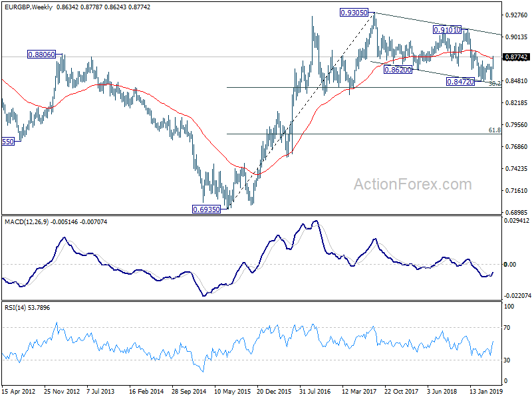The width and height of the screenshot is (532, 399).
Task: Select the RSI(14) indicator label
Action: 15,308
